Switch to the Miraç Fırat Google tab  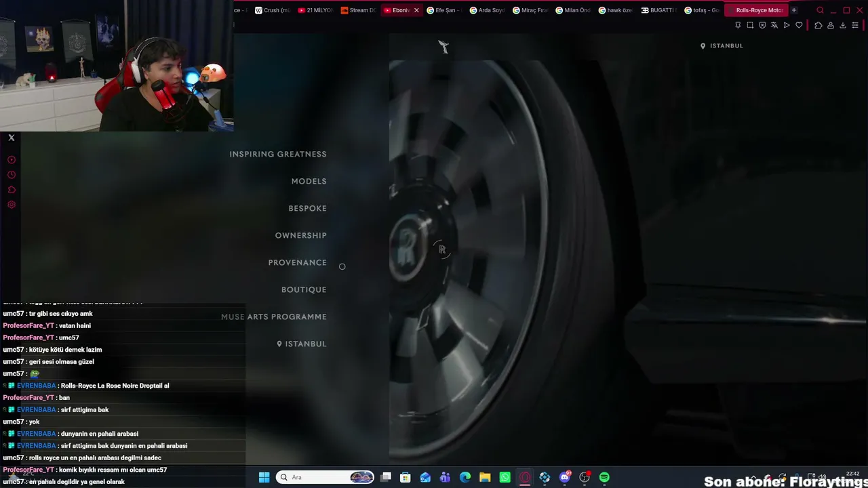coord(530,10)
